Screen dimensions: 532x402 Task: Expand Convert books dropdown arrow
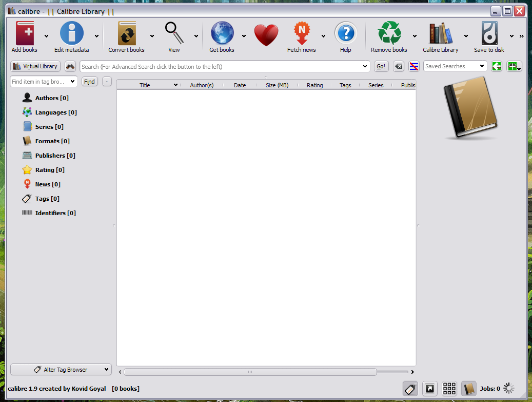152,36
